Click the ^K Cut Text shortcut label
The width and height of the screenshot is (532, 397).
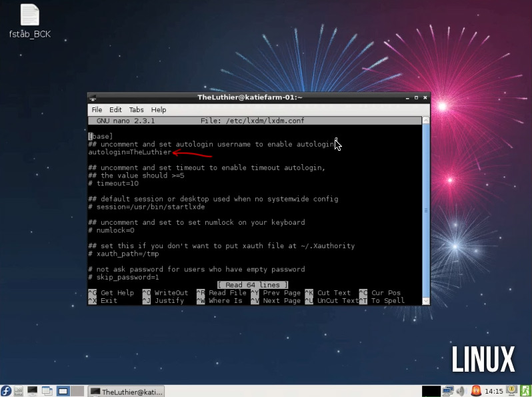coord(328,293)
